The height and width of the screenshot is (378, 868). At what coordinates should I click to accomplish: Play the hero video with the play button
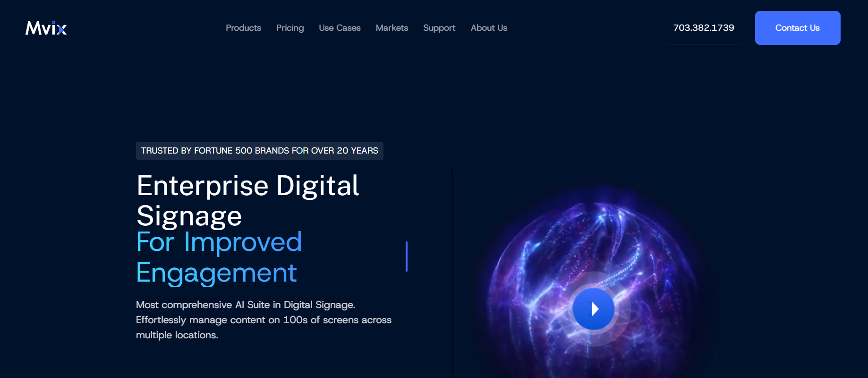[594, 309]
